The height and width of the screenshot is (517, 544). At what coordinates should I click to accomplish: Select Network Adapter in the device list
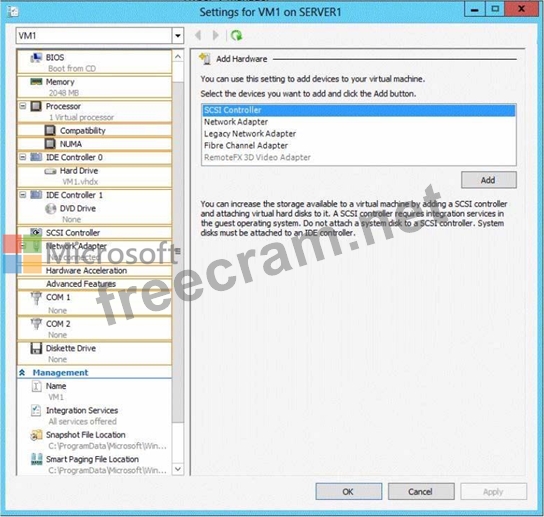pos(358,122)
